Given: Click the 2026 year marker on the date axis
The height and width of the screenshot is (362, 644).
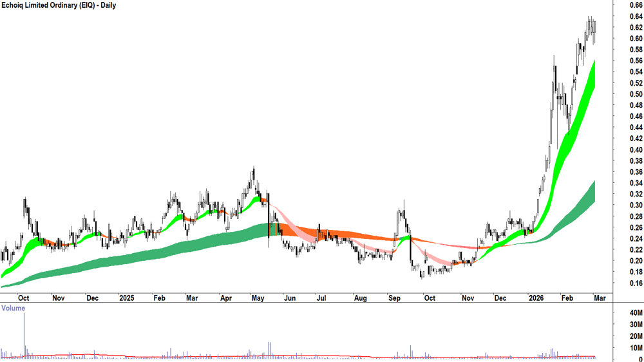Looking at the screenshot, I should (x=536, y=298).
